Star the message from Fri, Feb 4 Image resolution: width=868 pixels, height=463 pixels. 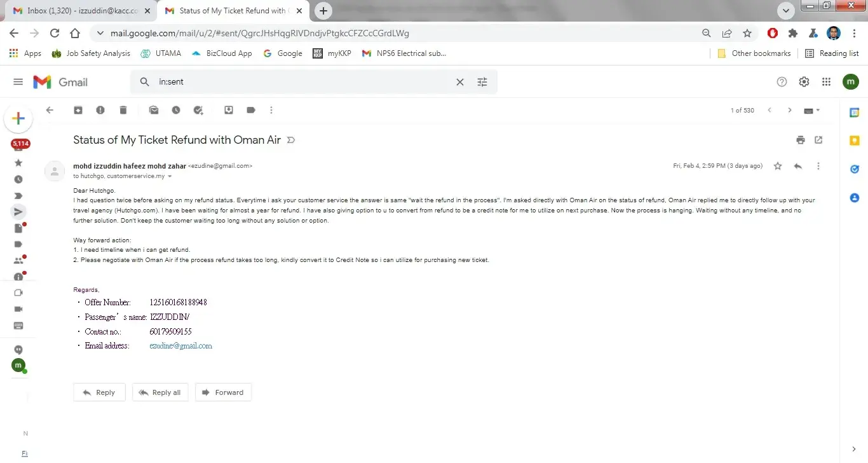click(778, 166)
